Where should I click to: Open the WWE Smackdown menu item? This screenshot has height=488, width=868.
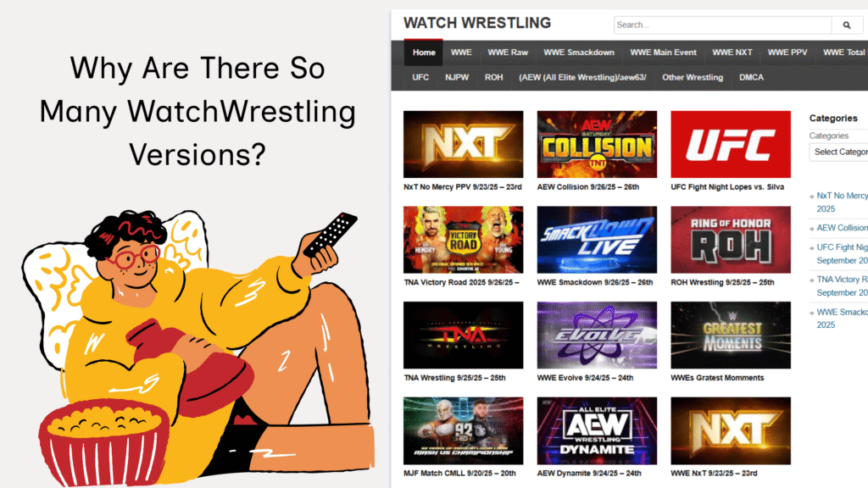click(x=578, y=53)
